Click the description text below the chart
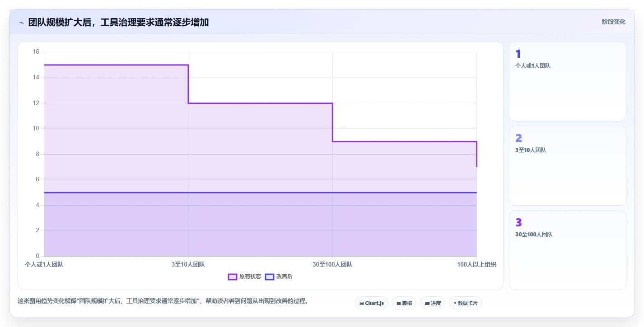 point(163,301)
